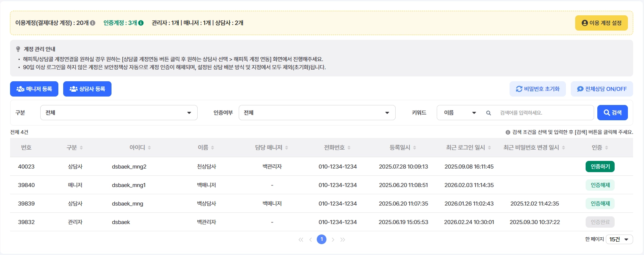644x255 pixels.
Task: Go to next page arrow
Action: coord(333,239)
